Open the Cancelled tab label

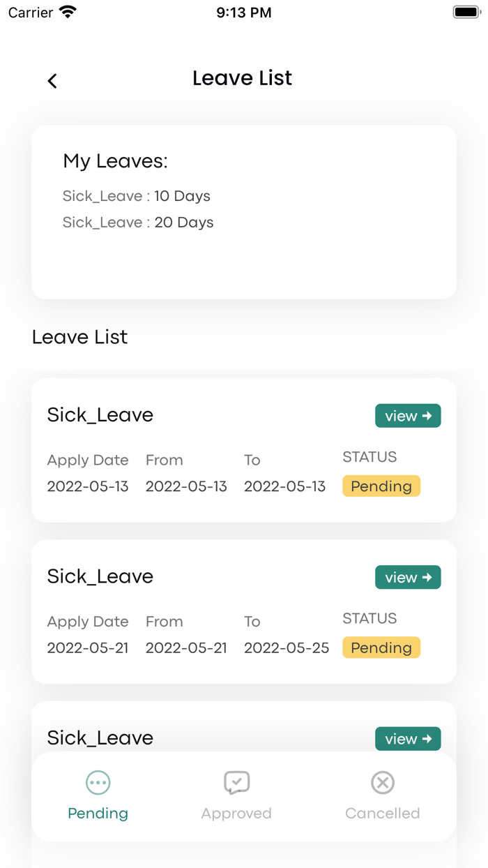[x=382, y=813]
